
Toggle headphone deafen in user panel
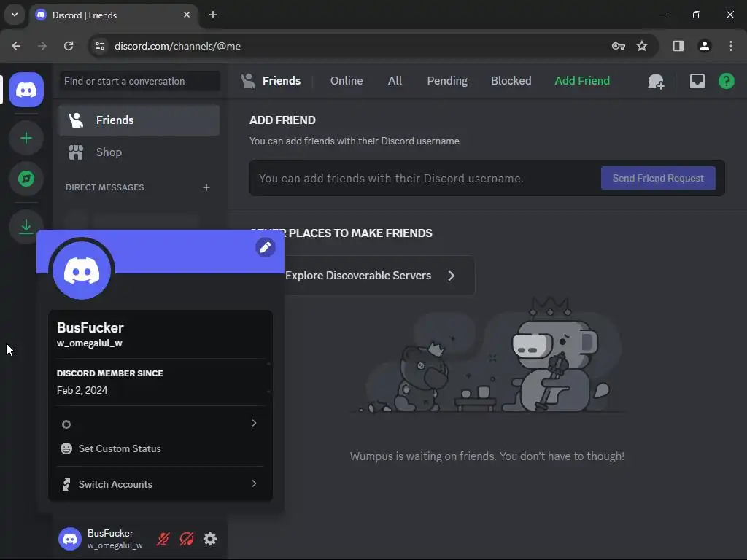[x=187, y=539]
